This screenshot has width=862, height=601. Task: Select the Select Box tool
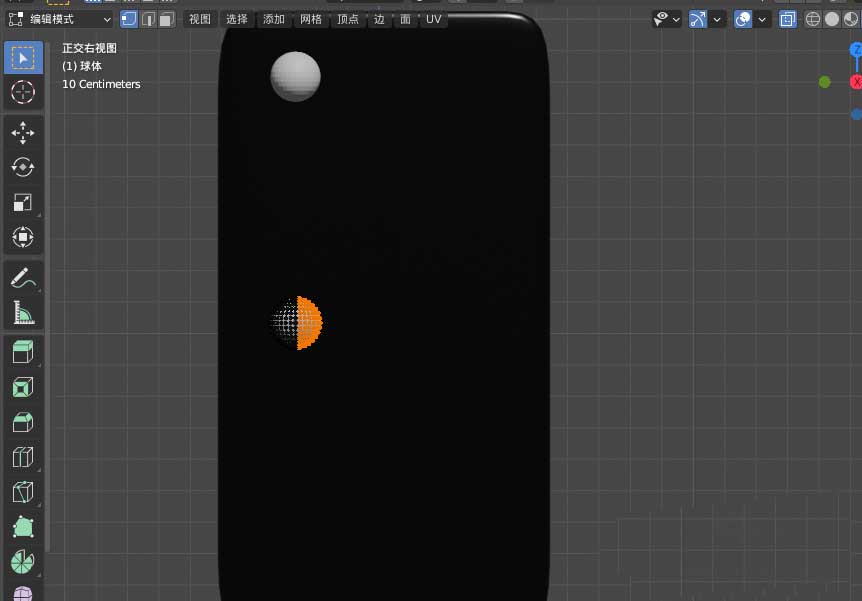[23, 58]
